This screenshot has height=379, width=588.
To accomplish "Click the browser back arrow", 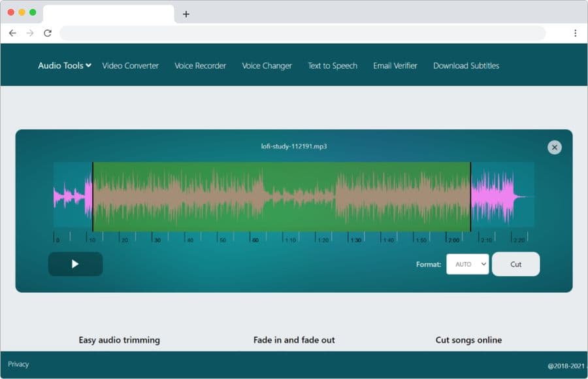I will tap(12, 33).
